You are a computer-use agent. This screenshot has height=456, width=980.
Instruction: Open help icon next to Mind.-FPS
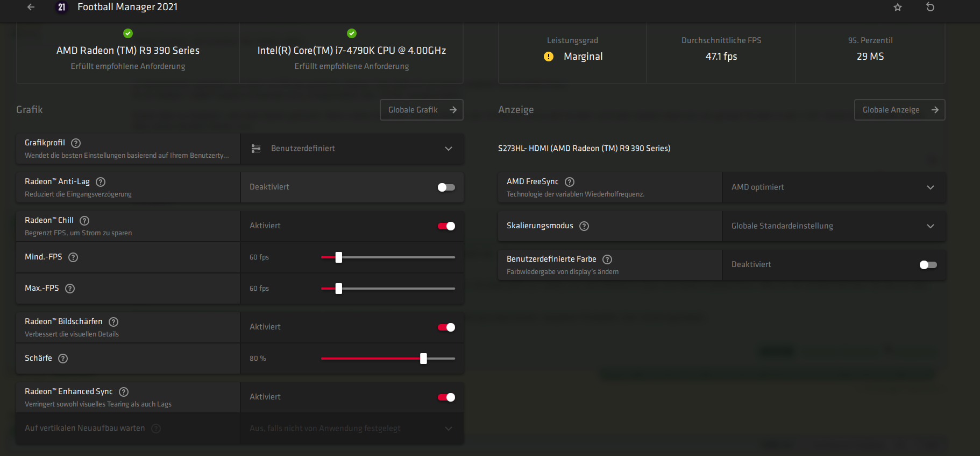pyautogui.click(x=73, y=257)
